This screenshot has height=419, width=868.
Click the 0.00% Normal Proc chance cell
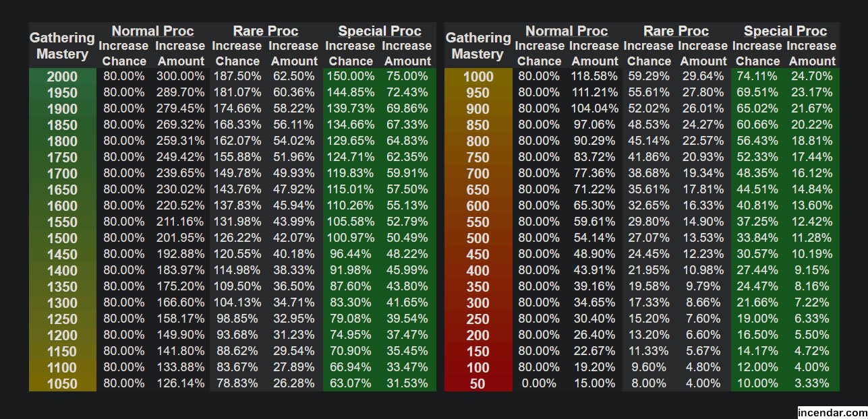(539, 383)
